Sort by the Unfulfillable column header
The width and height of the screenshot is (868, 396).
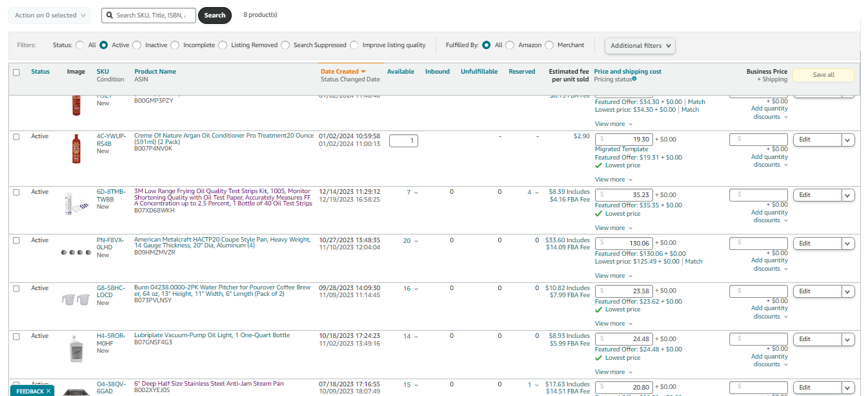click(x=479, y=72)
